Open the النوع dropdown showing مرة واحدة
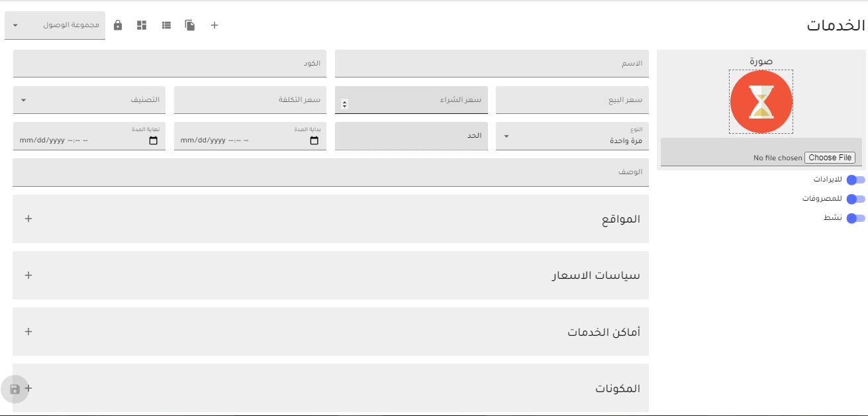Image resolution: width=868 pixels, height=416 pixels. click(x=506, y=136)
